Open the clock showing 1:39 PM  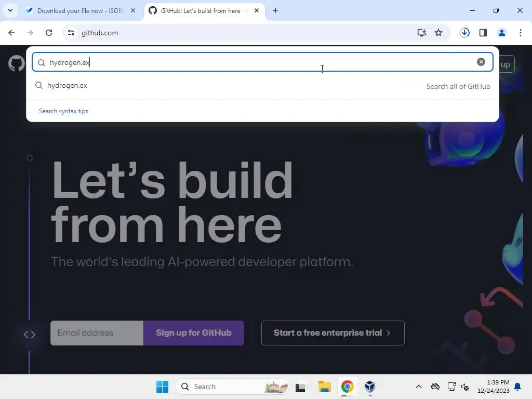click(494, 387)
